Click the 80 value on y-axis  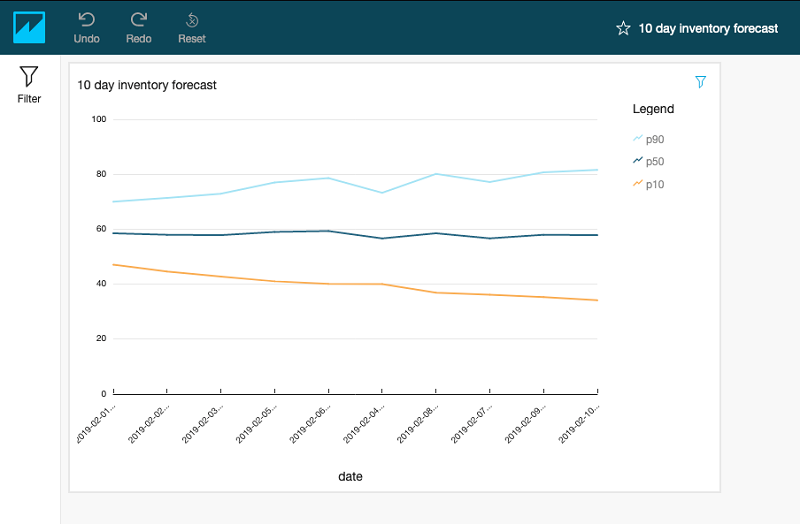101,174
